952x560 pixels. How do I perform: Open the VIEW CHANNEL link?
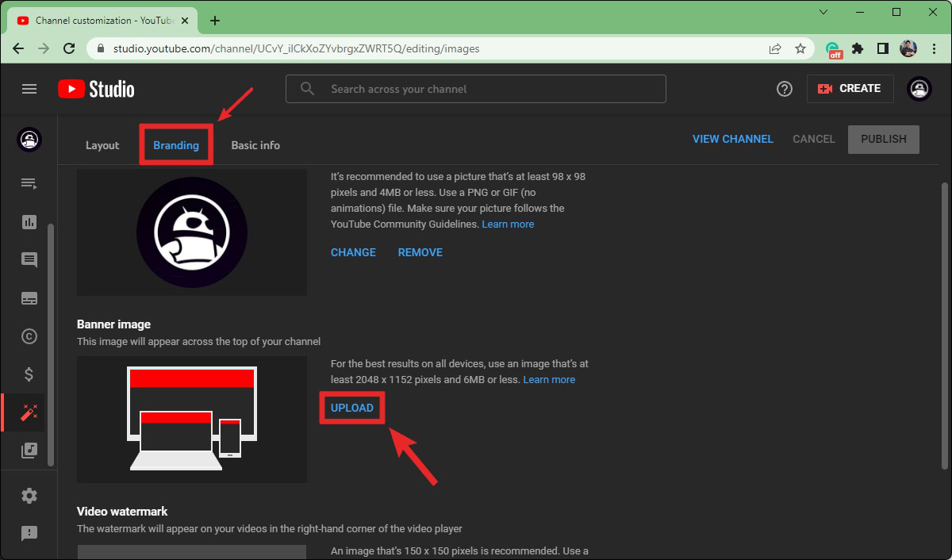tap(732, 139)
